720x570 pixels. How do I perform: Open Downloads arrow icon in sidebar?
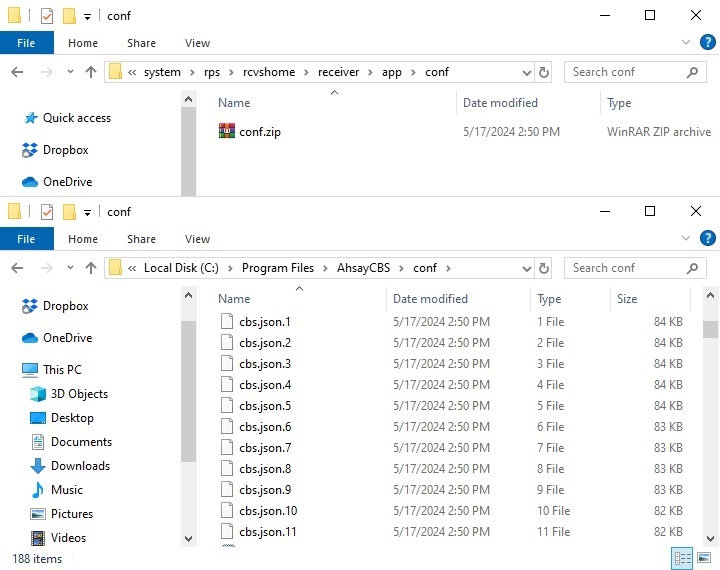tap(38, 466)
